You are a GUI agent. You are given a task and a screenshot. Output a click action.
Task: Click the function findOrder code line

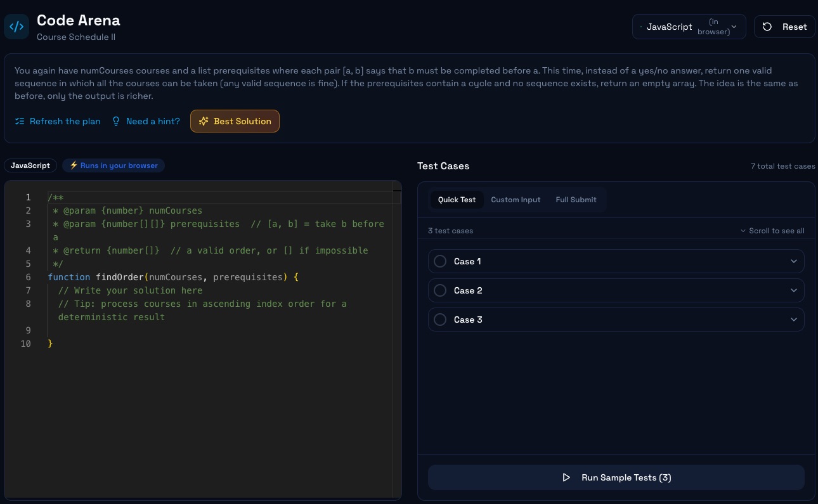tap(172, 277)
